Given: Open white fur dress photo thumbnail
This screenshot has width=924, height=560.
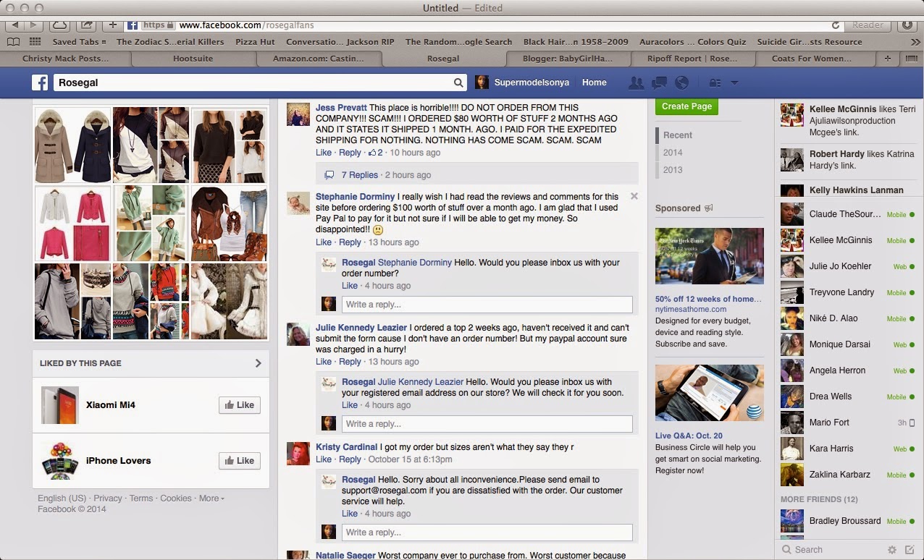Looking at the screenshot, I should (x=229, y=301).
